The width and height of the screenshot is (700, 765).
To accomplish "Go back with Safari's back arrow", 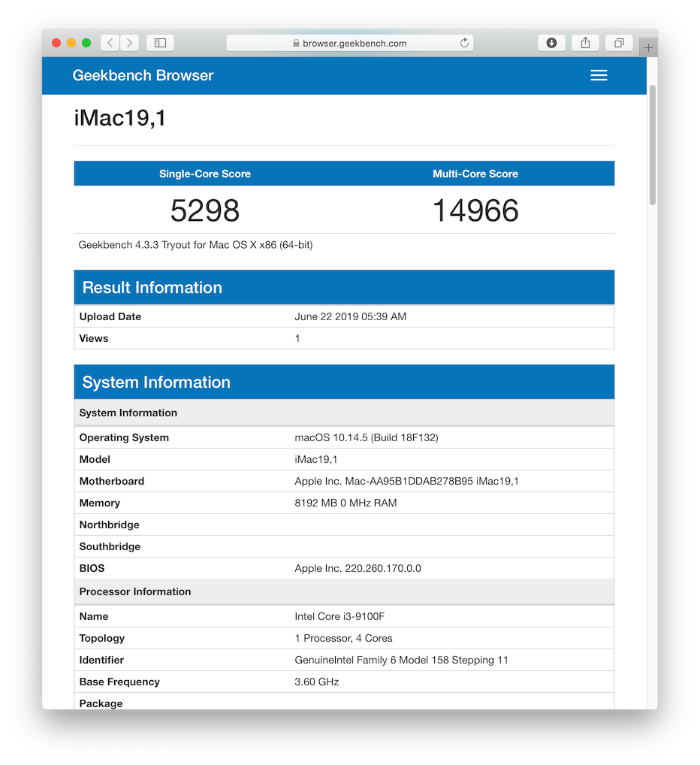I will [110, 43].
